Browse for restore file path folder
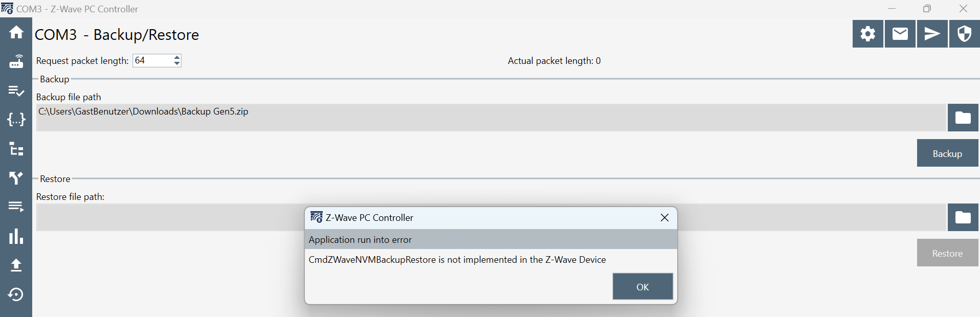The image size is (980, 317). 963,217
